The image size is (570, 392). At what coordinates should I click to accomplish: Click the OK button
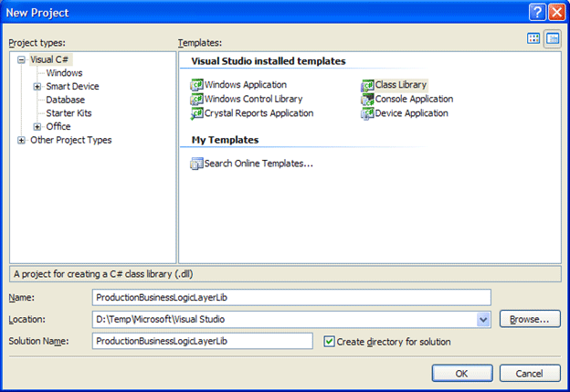pos(462,374)
